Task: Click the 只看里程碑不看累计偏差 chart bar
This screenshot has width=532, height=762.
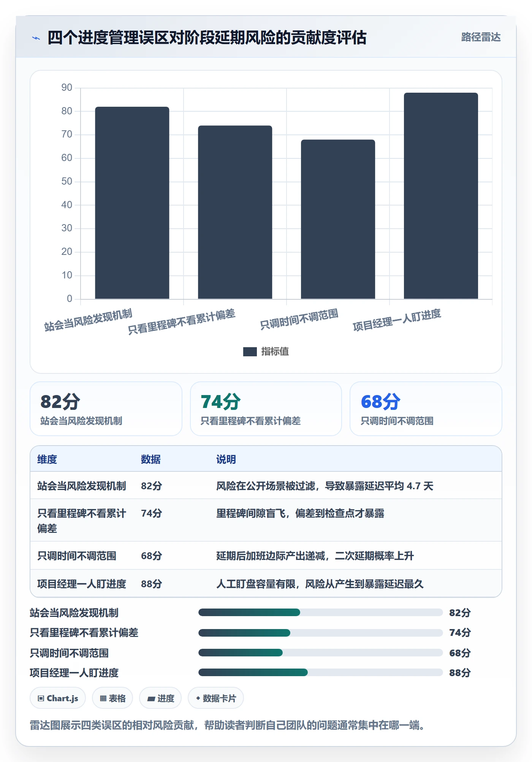Action: [x=235, y=212]
